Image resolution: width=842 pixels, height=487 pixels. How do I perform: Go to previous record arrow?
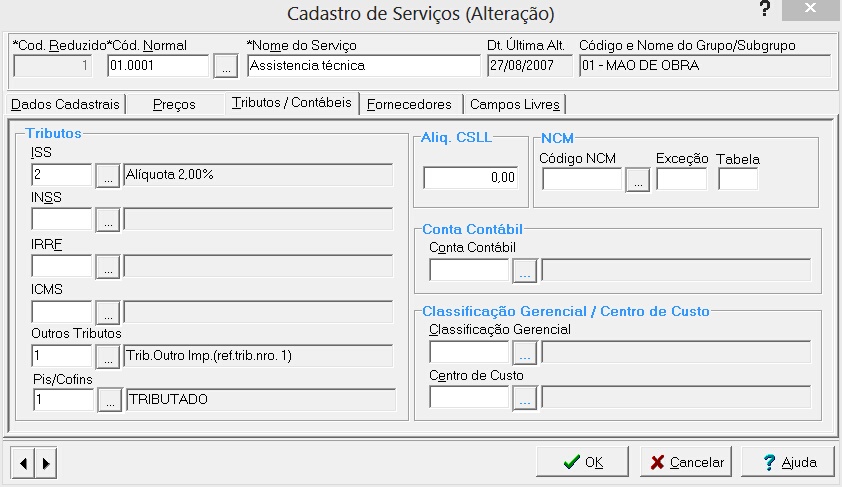click(23, 463)
